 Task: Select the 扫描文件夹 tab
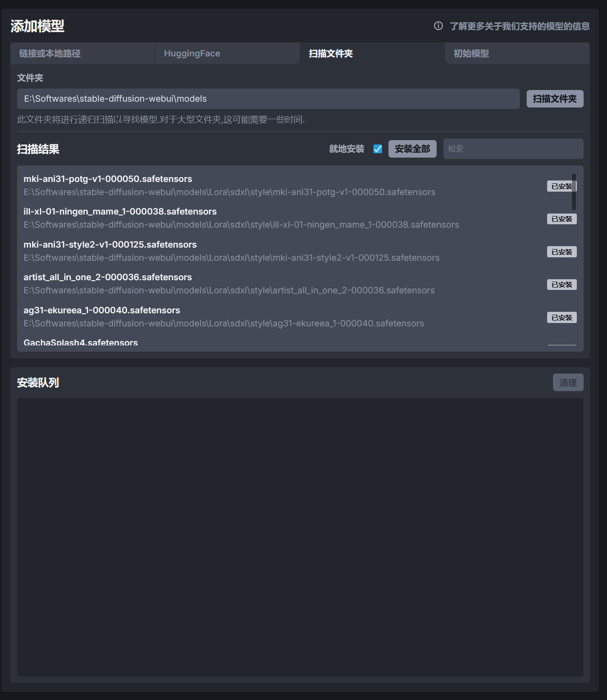(x=331, y=54)
